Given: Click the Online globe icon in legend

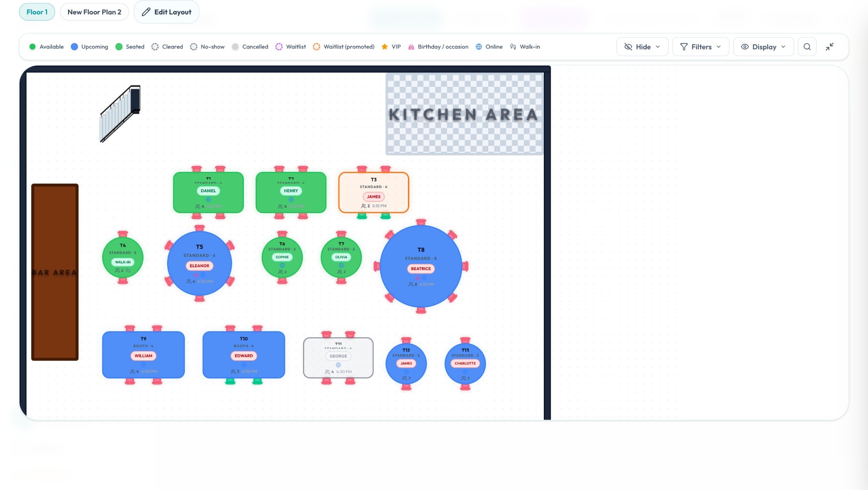Looking at the screenshot, I should pos(479,46).
